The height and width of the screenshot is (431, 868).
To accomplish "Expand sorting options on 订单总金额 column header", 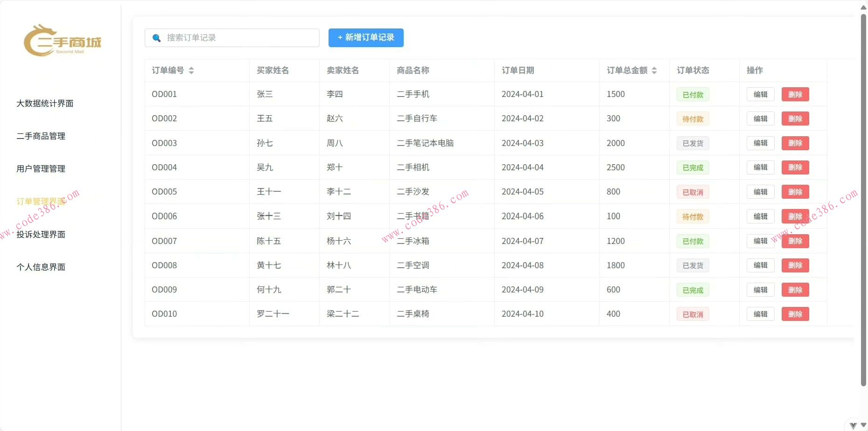I will (x=655, y=70).
